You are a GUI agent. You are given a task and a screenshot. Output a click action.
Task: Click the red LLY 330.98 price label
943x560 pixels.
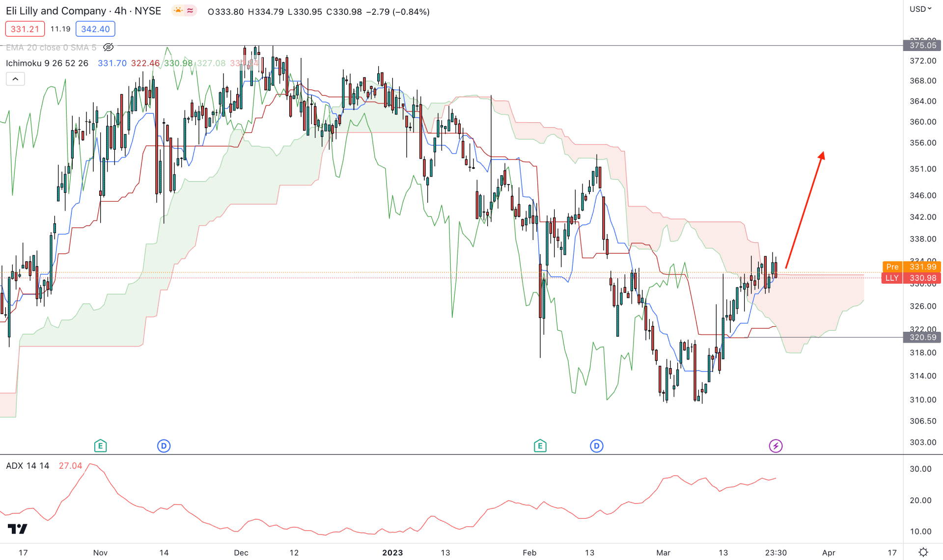click(x=912, y=278)
